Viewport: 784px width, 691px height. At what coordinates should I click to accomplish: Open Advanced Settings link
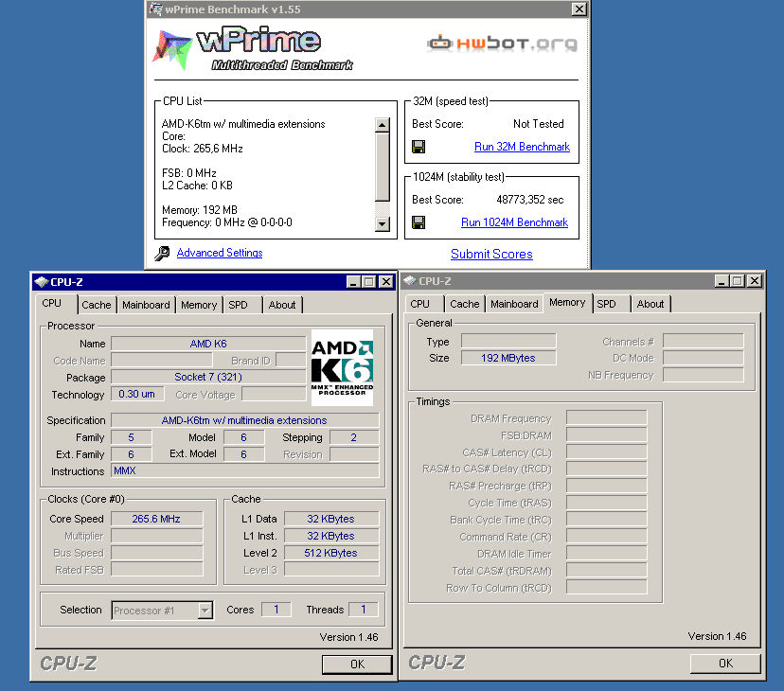click(x=220, y=253)
